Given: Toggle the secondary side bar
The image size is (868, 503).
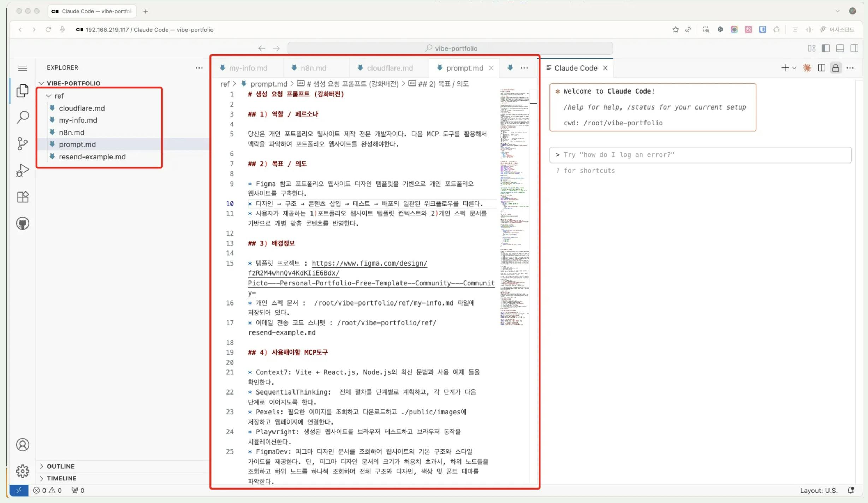Looking at the screenshot, I should (x=854, y=48).
